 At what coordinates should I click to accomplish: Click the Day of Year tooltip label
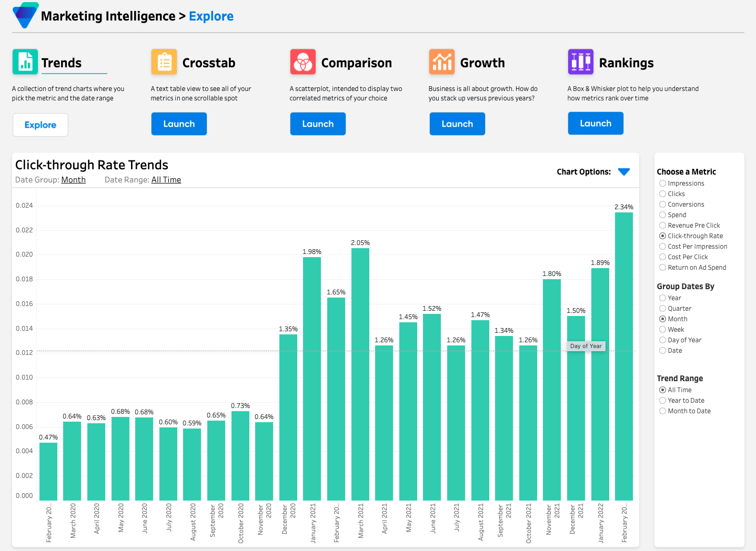(x=586, y=346)
